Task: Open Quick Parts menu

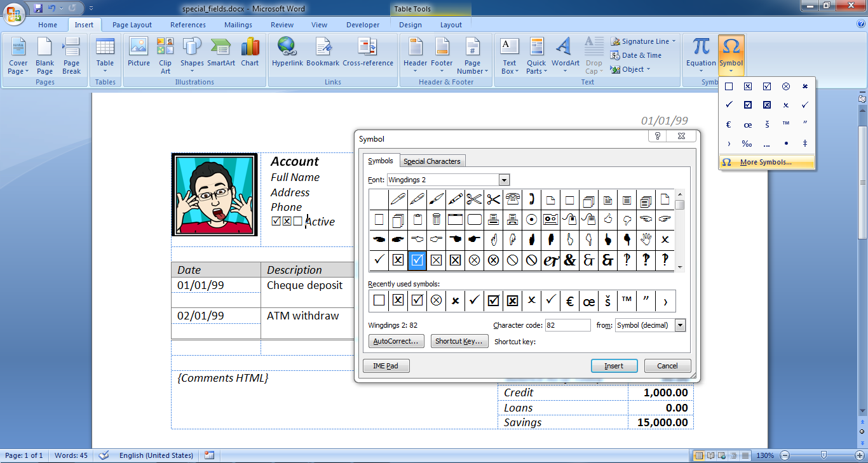Action: click(536, 56)
